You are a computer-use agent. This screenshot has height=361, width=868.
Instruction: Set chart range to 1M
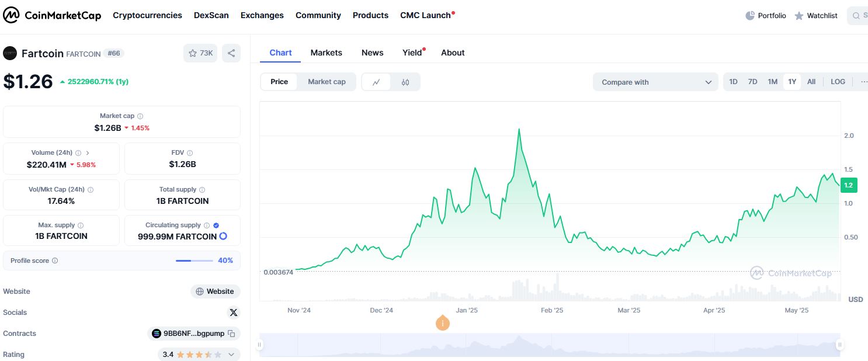[773, 82]
